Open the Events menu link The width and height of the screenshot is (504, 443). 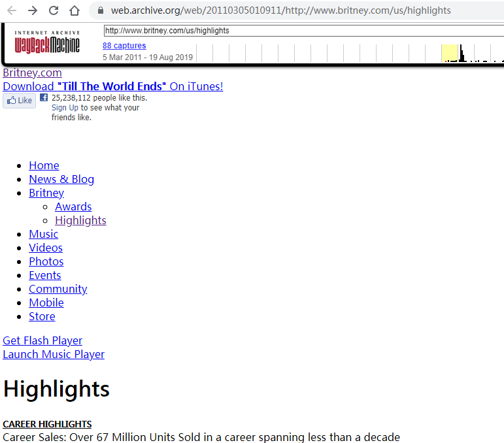[44, 275]
